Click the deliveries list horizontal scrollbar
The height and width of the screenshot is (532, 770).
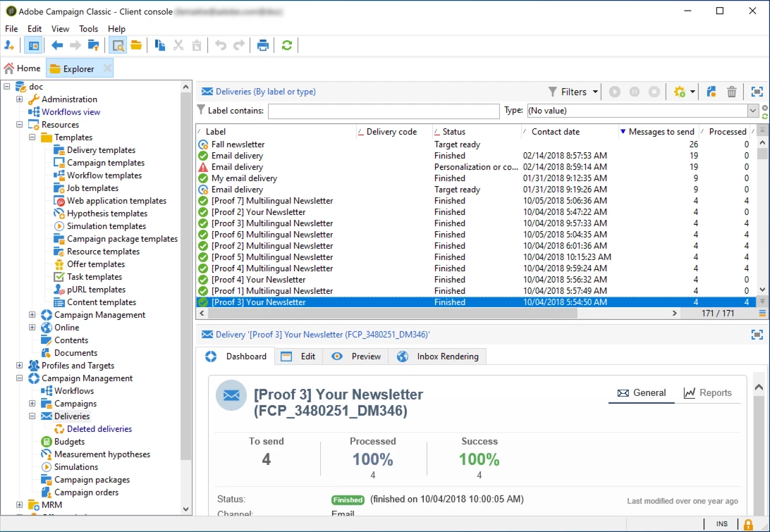[393, 313]
